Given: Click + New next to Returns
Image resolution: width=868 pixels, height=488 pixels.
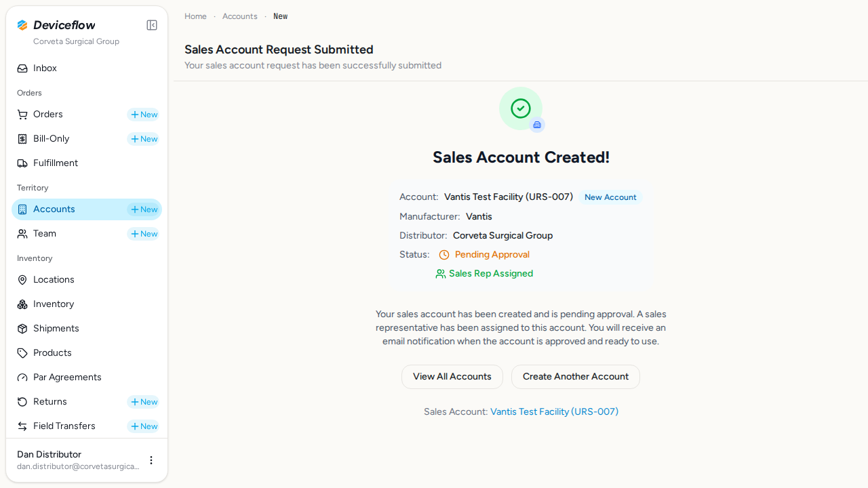Looking at the screenshot, I should click(x=144, y=402).
